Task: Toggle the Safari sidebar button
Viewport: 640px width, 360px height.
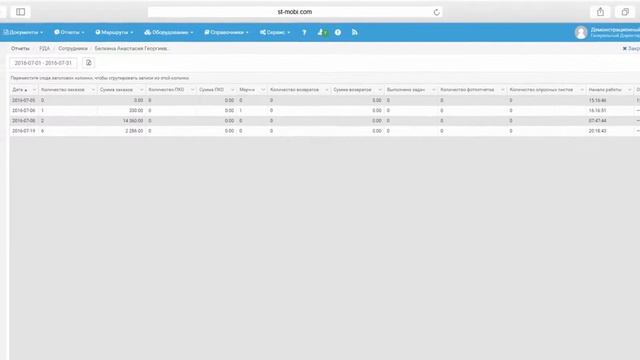Action: 20,12
